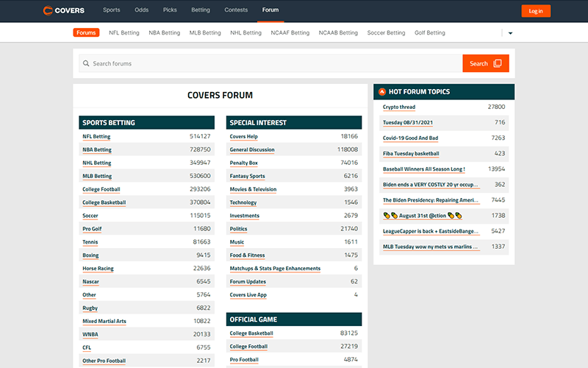This screenshot has width=588, height=368.
Task: Open the Horse Racing forum link
Action: click(x=98, y=269)
